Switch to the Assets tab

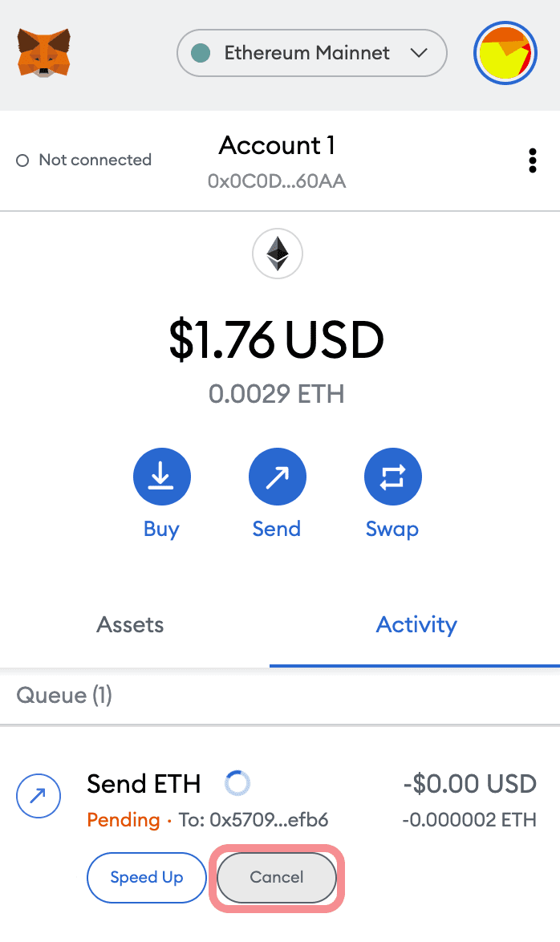(130, 625)
